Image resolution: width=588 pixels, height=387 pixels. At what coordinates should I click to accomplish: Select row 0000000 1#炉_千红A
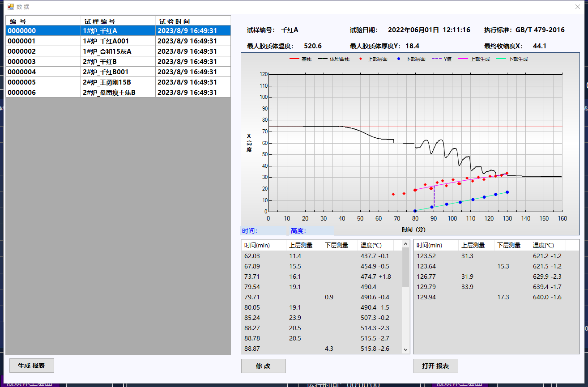click(118, 31)
